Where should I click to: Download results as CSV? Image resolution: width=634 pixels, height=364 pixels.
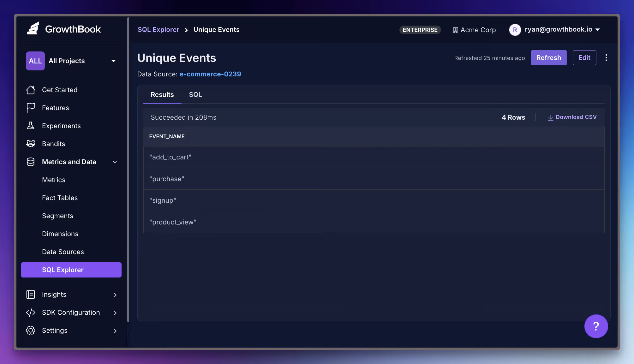(572, 117)
